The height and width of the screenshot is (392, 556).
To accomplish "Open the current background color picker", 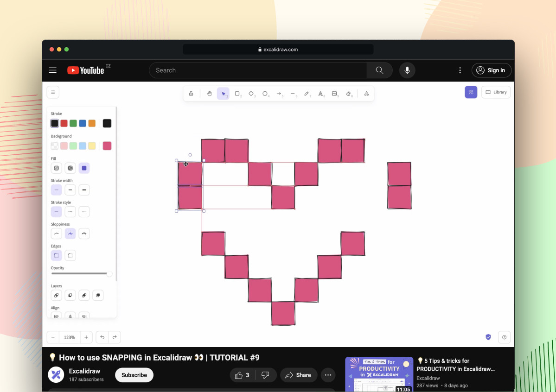I will coord(107,145).
